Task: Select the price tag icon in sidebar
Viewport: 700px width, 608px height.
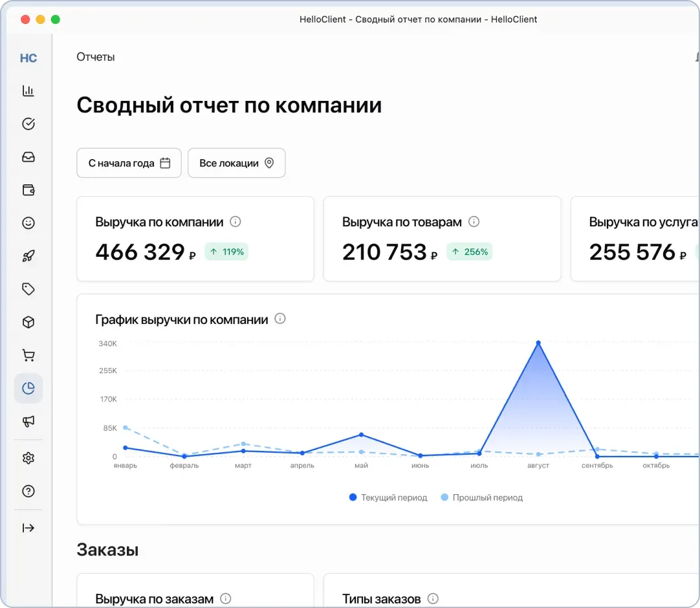Action: [28, 288]
